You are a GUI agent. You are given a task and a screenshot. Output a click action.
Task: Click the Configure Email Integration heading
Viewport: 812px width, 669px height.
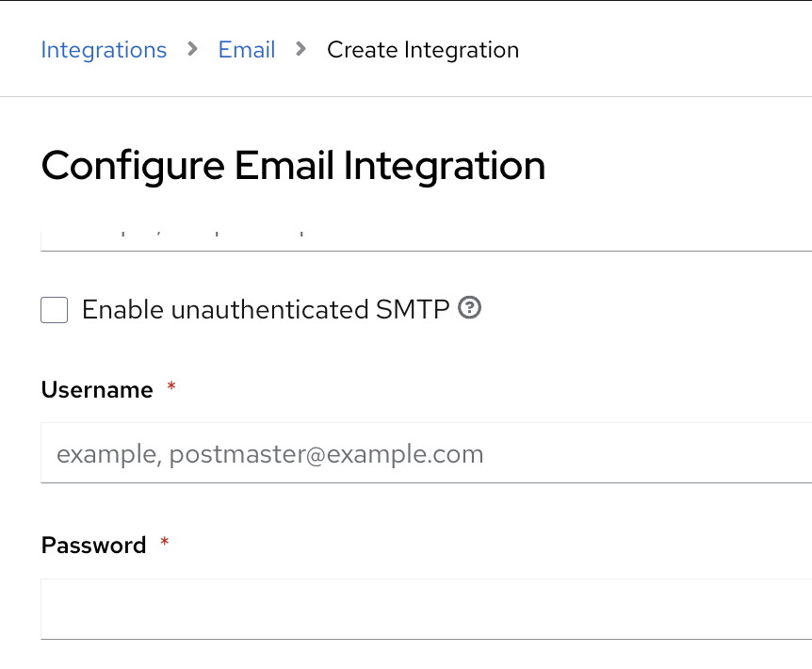293,166
